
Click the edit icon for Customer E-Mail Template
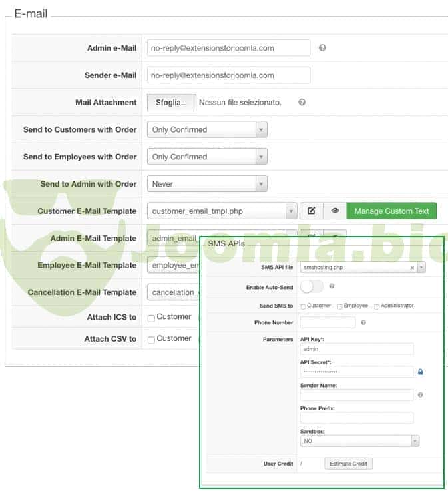point(311,211)
